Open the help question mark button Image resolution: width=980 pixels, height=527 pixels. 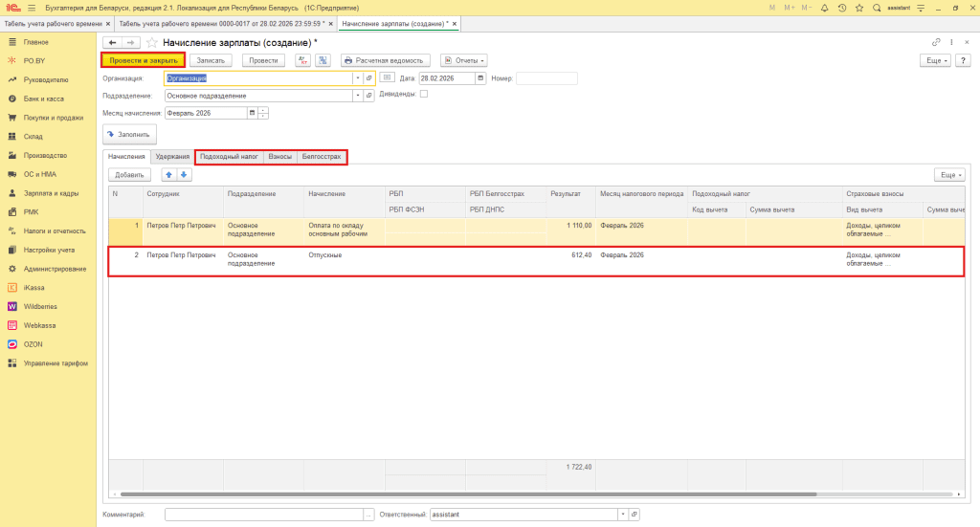pyautogui.click(x=965, y=60)
